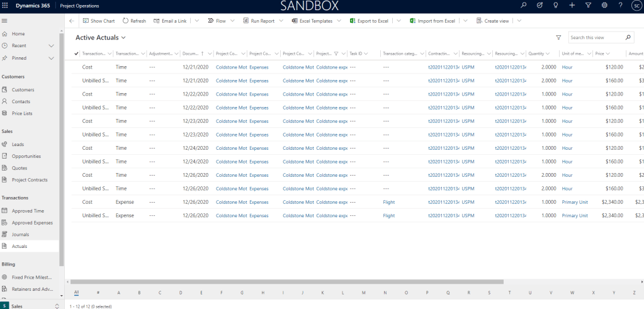Expand the Recent section chevron in sidebar
Screen dimensions: 644x309
52,46
